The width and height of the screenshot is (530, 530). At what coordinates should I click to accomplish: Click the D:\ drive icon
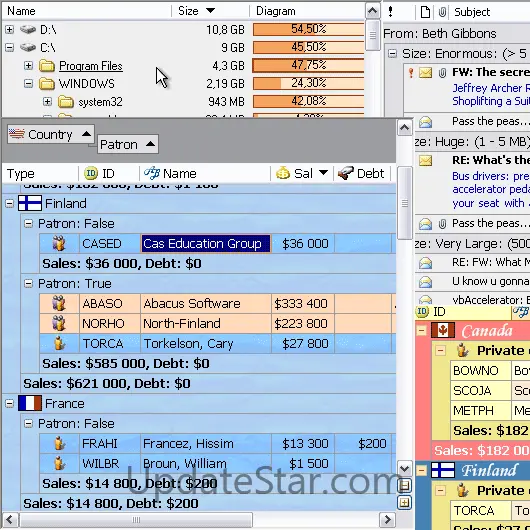point(28,30)
